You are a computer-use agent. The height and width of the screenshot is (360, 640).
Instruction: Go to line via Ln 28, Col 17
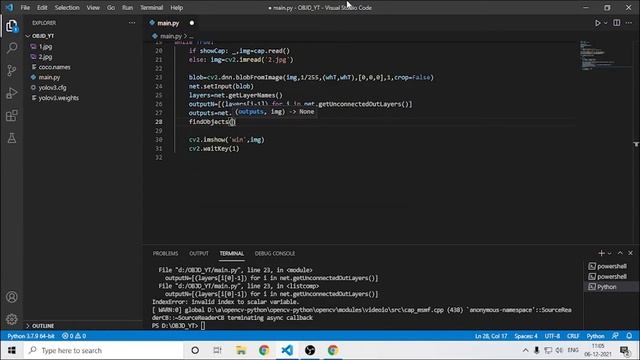pos(491,336)
